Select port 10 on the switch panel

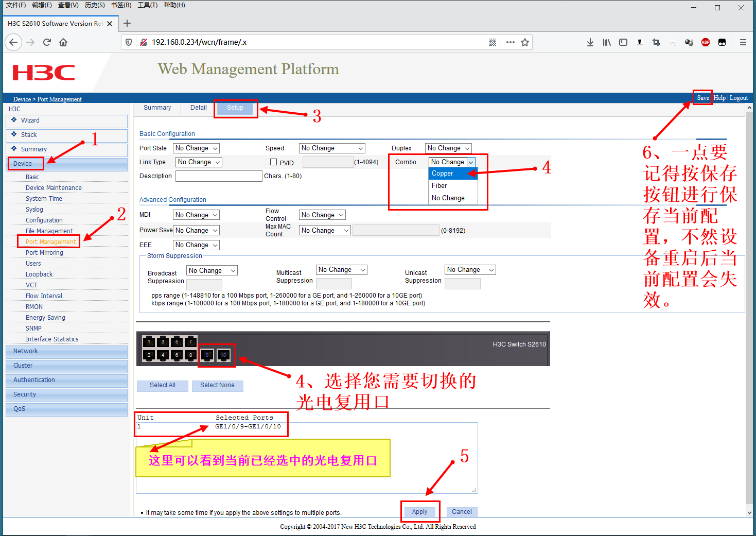[223, 355]
